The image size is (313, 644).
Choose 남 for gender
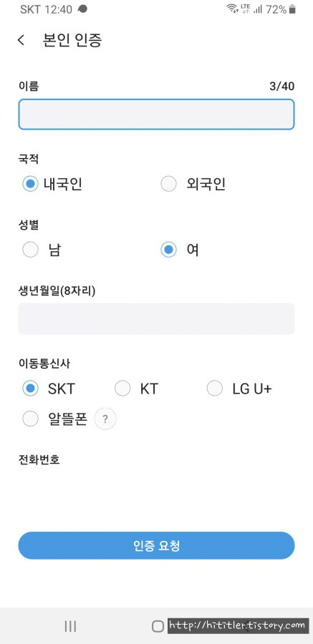42,249
